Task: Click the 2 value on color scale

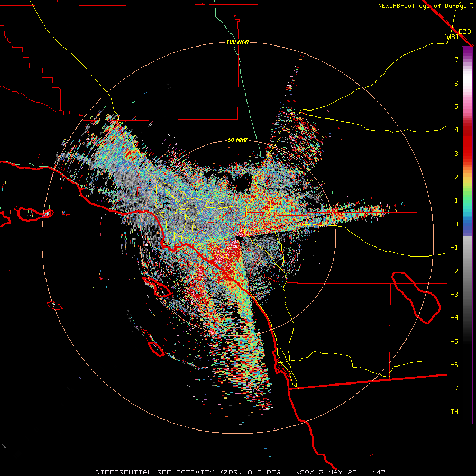Action: (456, 177)
